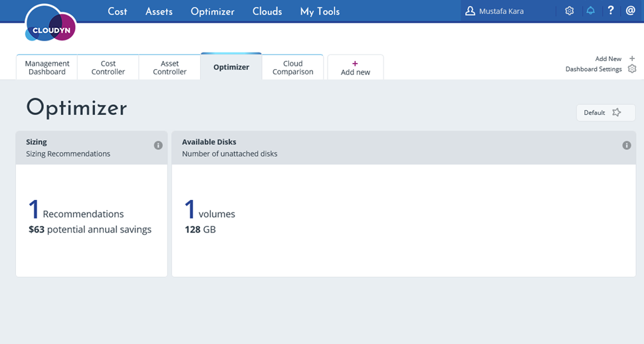Open Mustafa Kara user account
The height and width of the screenshot is (344, 644).
click(501, 11)
